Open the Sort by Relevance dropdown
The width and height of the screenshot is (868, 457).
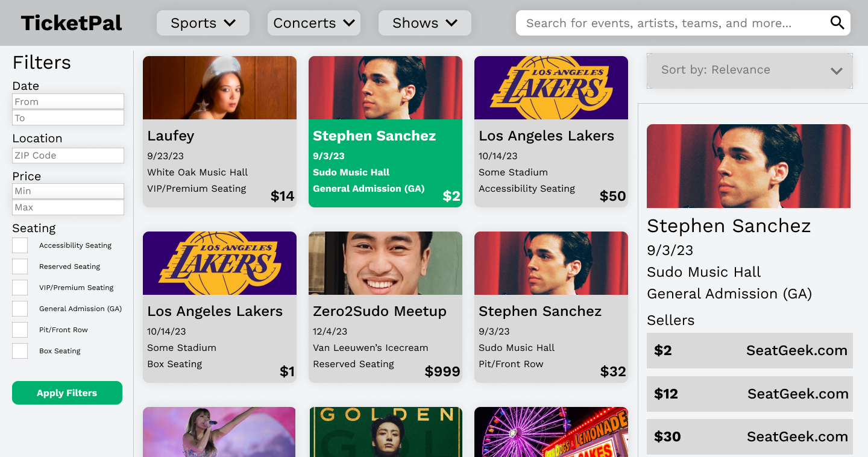coord(749,70)
